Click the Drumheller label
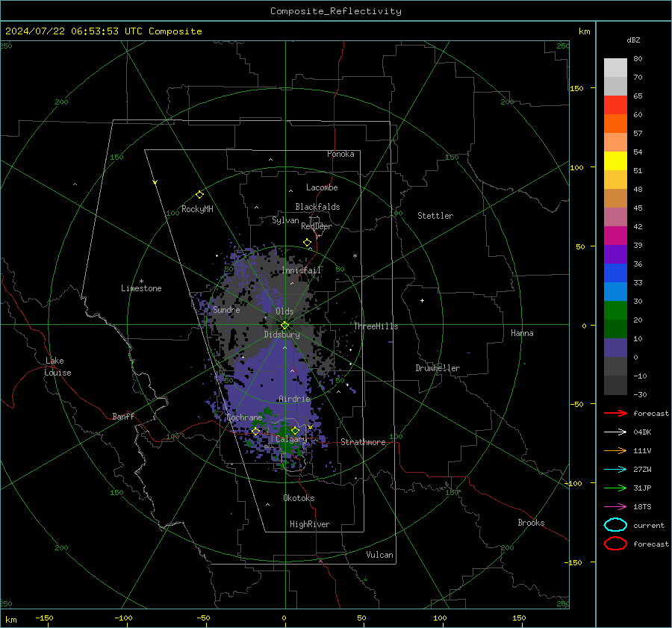The image size is (672, 628). click(438, 368)
